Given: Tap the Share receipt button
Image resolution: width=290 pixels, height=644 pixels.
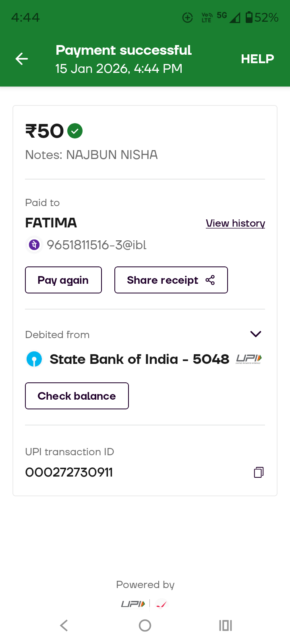Looking at the screenshot, I should tap(171, 280).
